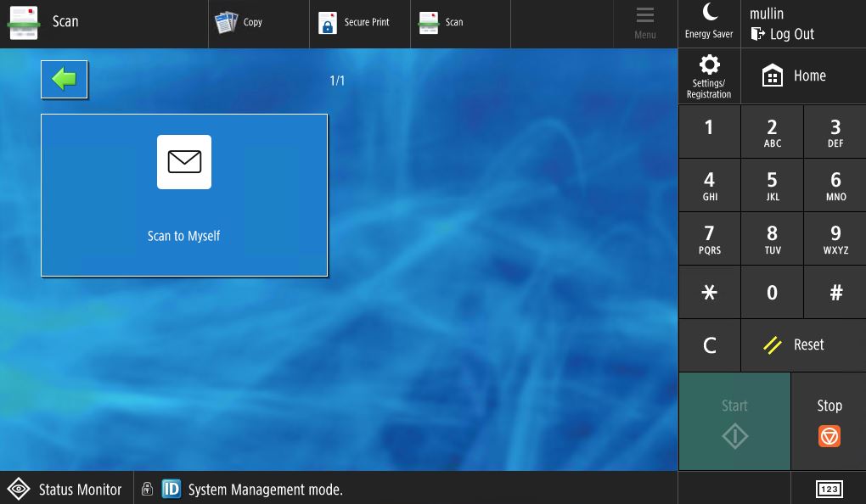Tap the Reset key
Image resolution: width=866 pixels, height=504 pixels.
point(803,345)
